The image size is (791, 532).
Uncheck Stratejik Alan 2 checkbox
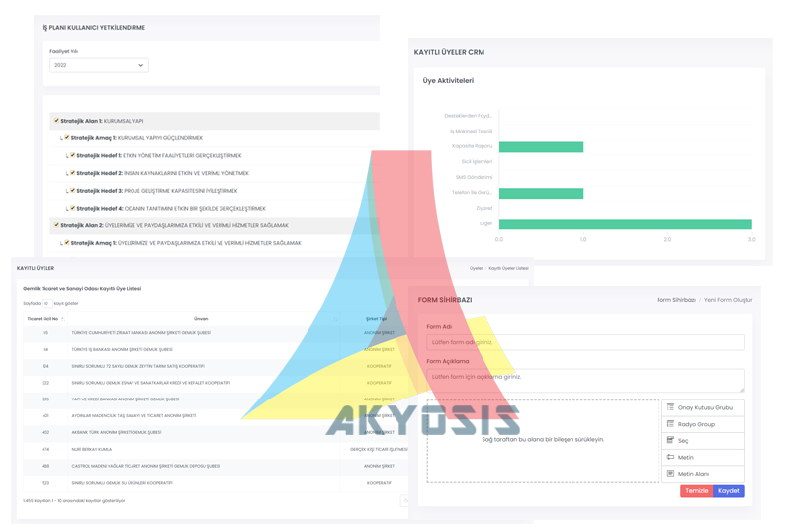coord(56,225)
